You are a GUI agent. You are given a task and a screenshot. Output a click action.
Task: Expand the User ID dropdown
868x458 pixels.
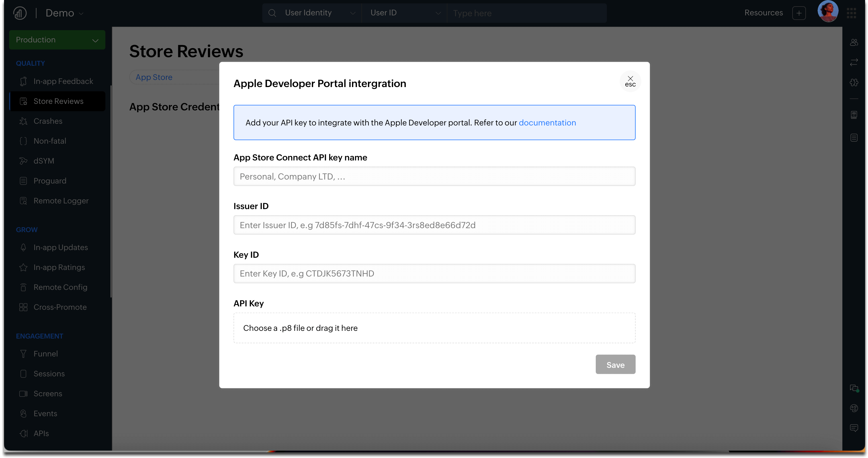pyautogui.click(x=405, y=13)
